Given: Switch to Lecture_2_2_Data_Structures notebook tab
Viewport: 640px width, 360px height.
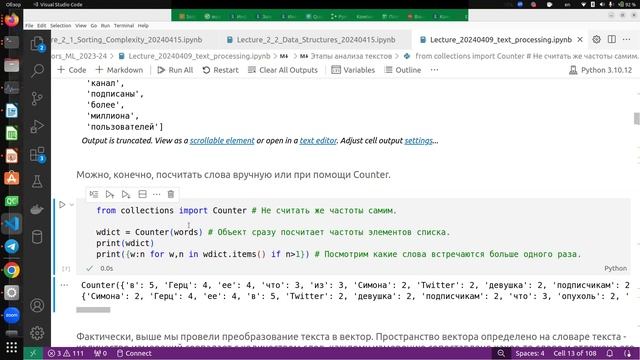Looking at the screenshot, I should tap(311, 40).
